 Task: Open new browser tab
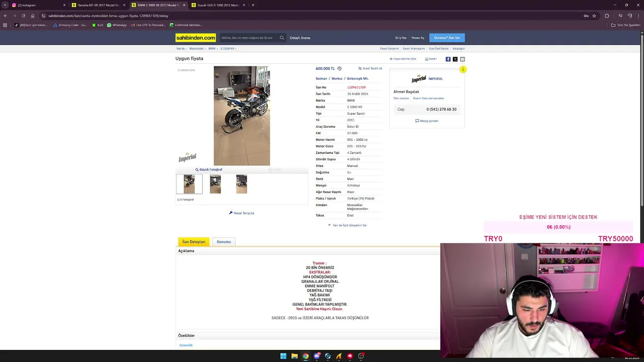click(x=253, y=5)
